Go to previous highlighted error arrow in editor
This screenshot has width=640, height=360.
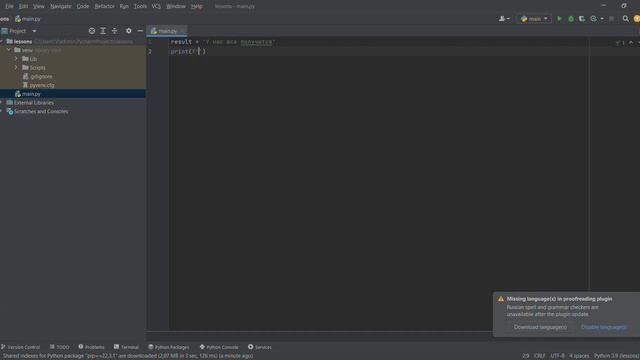click(631, 42)
